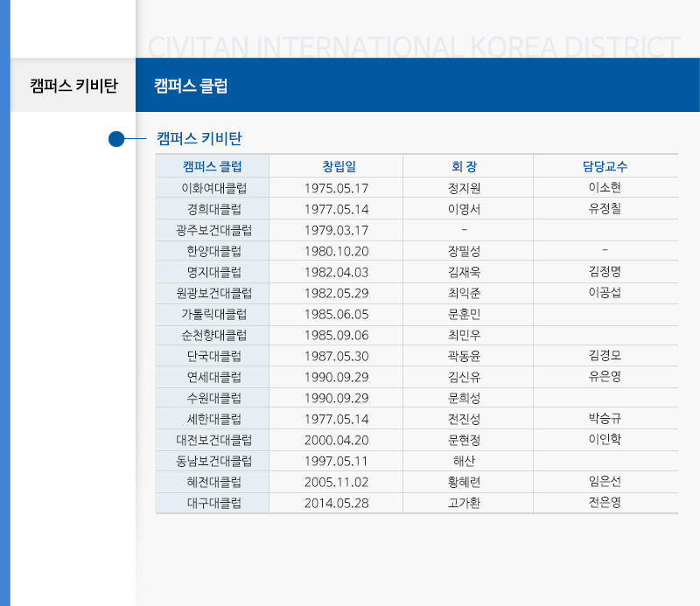Select the professor name 전은영
Screen dimensions: 700x606
coord(605,502)
